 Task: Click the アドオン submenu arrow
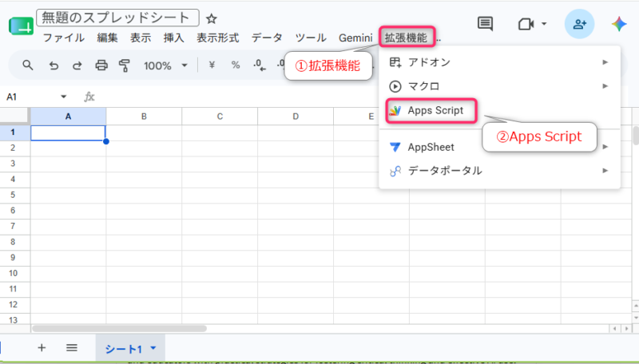click(x=605, y=62)
